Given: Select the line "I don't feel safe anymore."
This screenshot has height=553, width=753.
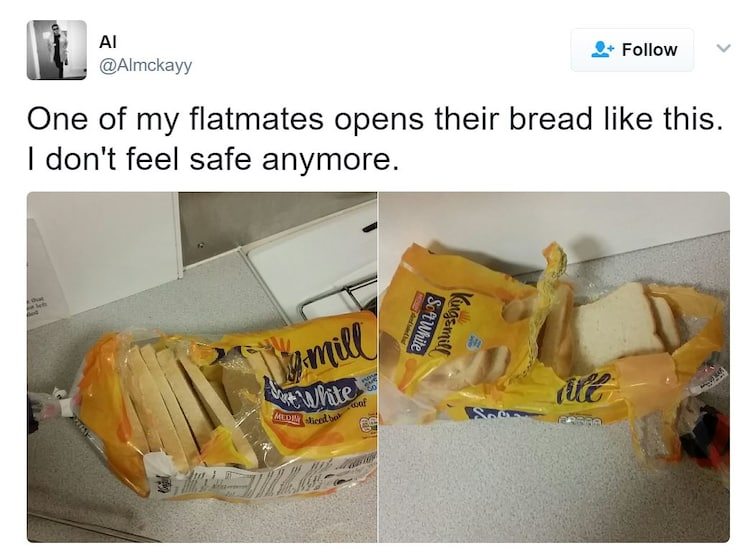Looking at the screenshot, I should [213, 159].
